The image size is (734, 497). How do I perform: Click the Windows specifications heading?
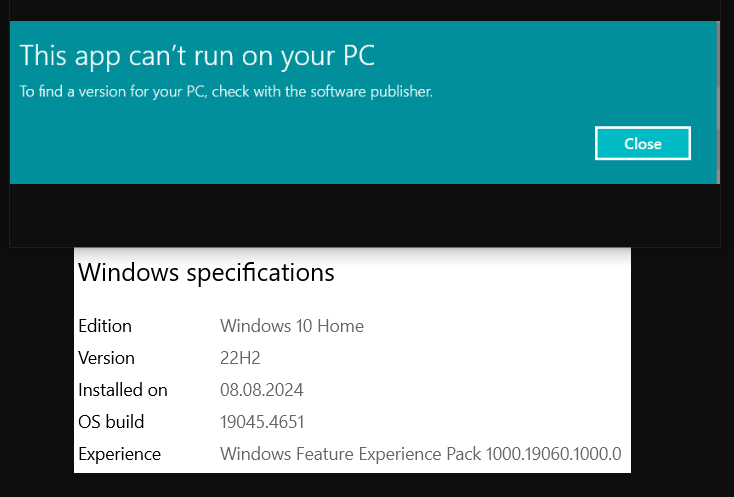coord(206,272)
